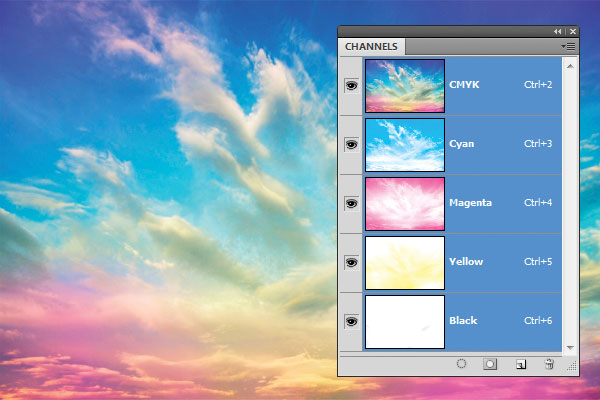
Task: Hide the Cyan channel eye
Action: click(351, 144)
